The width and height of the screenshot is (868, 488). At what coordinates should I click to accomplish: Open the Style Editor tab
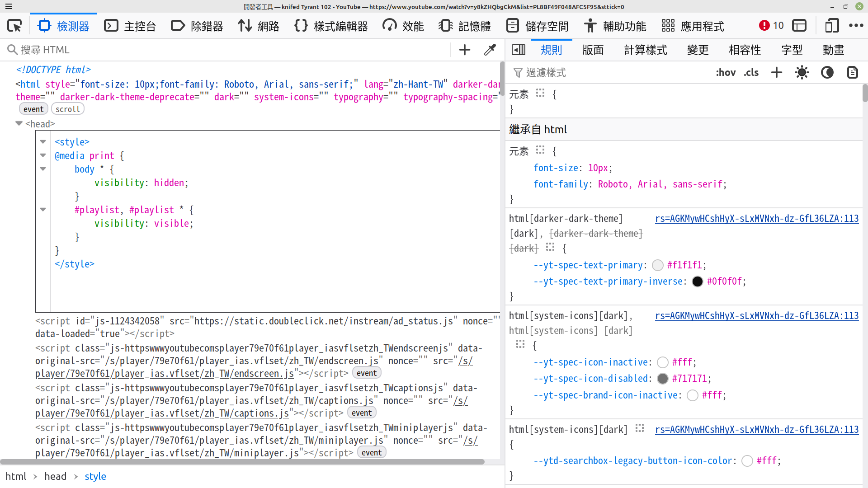(331, 26)
